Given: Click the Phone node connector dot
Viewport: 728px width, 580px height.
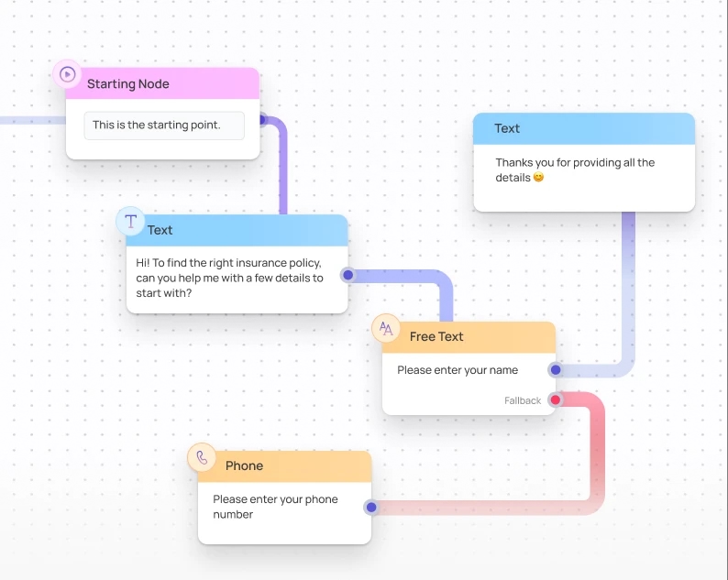Looking at the screenshot, I should [x=371, y=507].
